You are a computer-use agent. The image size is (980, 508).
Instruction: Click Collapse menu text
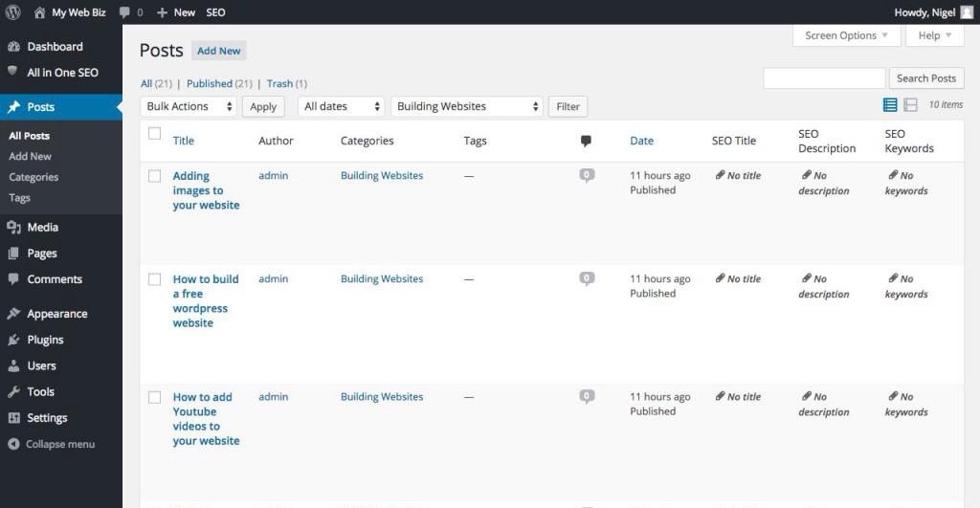[x=60, y=444]
